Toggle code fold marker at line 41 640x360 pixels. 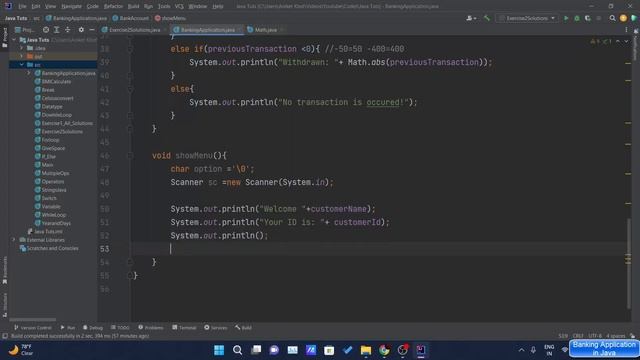(x=130, y=89)
